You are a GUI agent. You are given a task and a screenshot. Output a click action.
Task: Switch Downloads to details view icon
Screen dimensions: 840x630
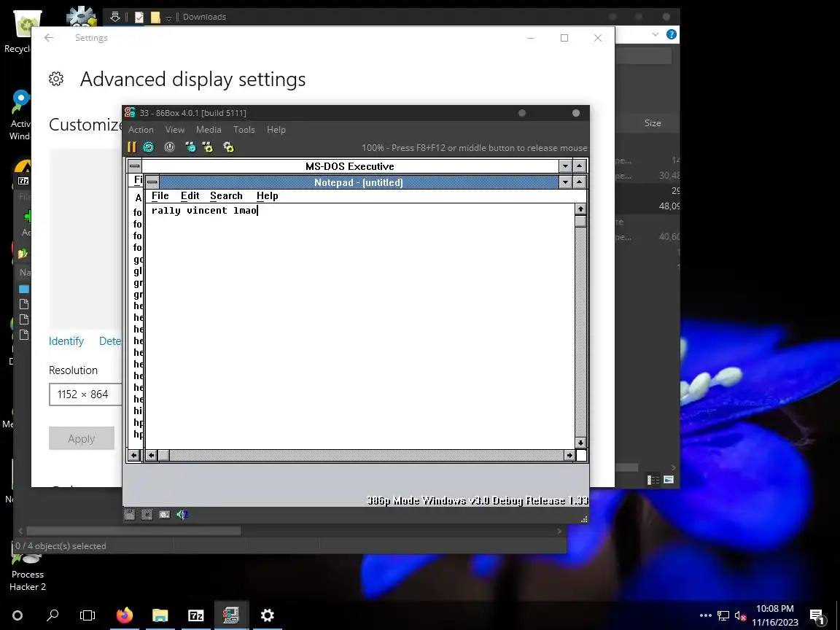pyautogui.click(x=653, y=480)
